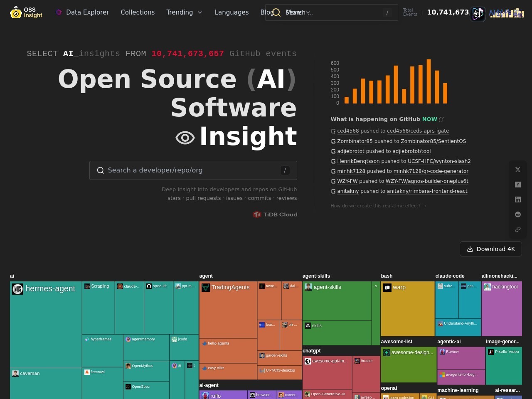532x399 pixels.
Task: Open the adjiebrotot user profile link
Action: 351,151
